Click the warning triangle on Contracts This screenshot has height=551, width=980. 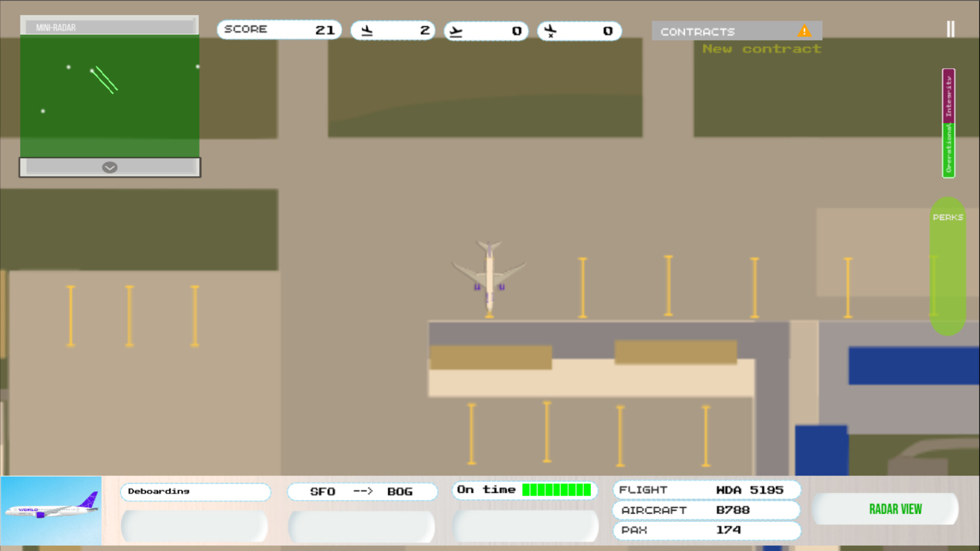pyautogui.click(x=804, y=30)
